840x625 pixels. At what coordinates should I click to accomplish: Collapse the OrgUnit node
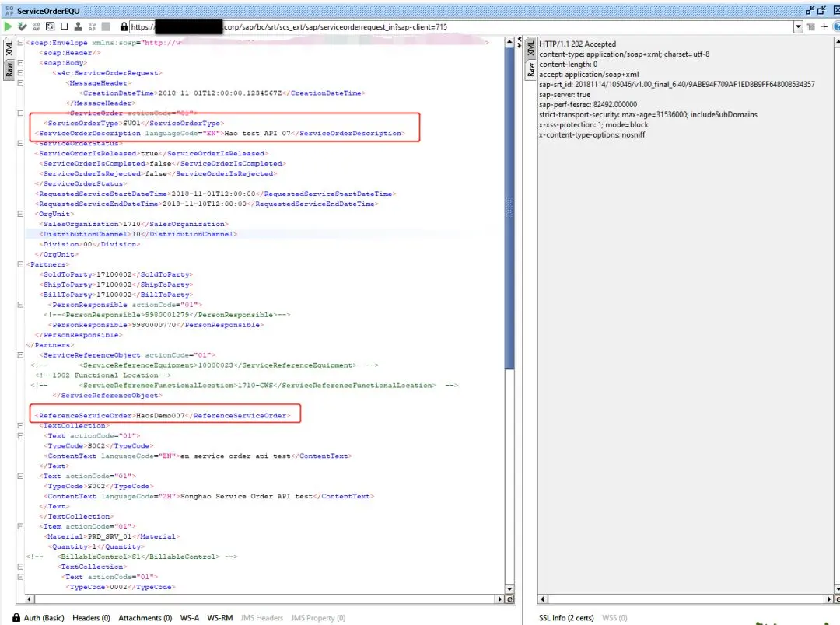coord(20,214)
